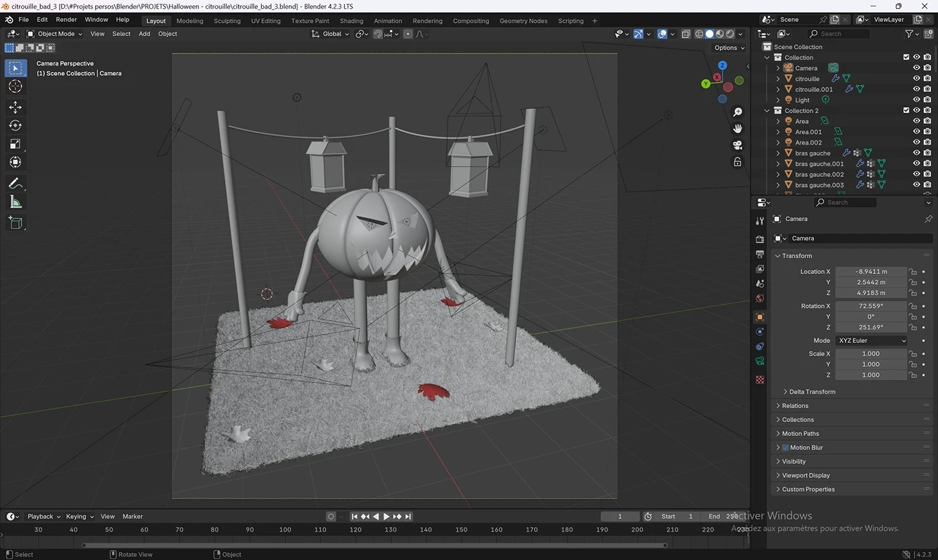Activate the Annotate tool
This screenshot has height=560, width=938.
(15, 184)
